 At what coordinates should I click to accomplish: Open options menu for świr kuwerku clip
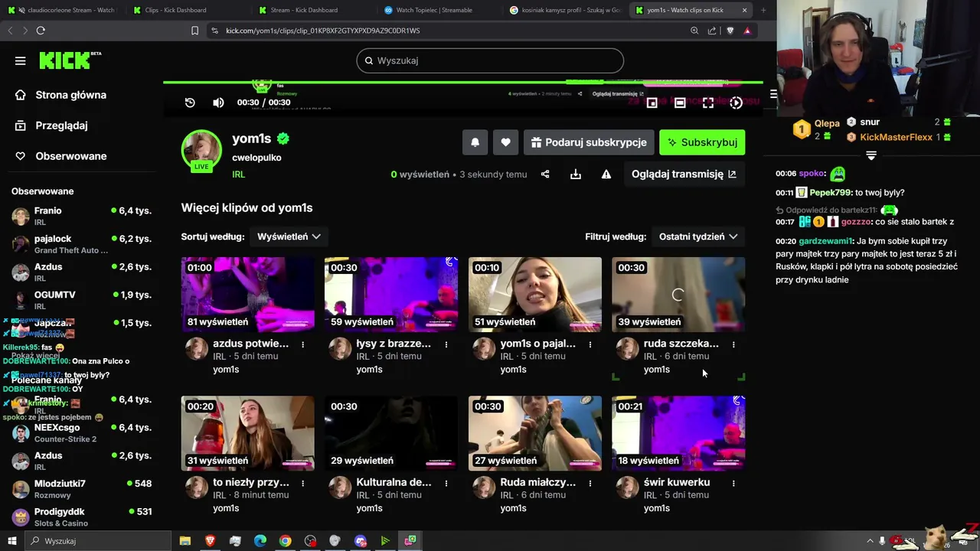733,483
